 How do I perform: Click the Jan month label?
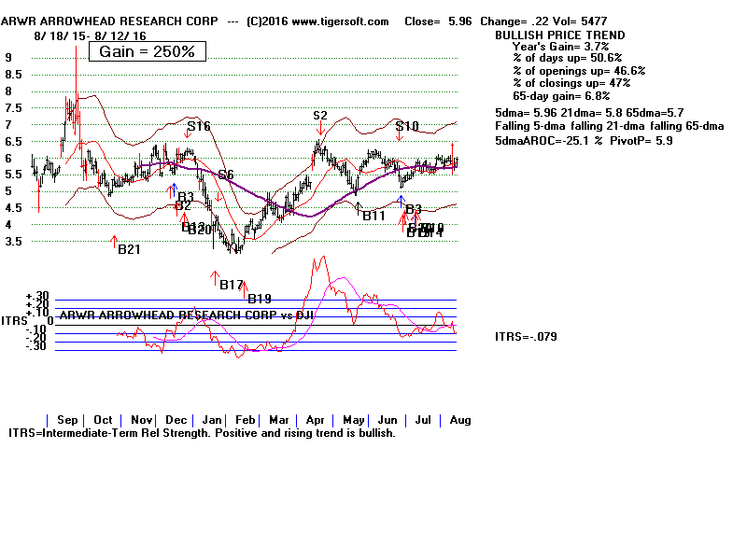(x=213, y=420)
